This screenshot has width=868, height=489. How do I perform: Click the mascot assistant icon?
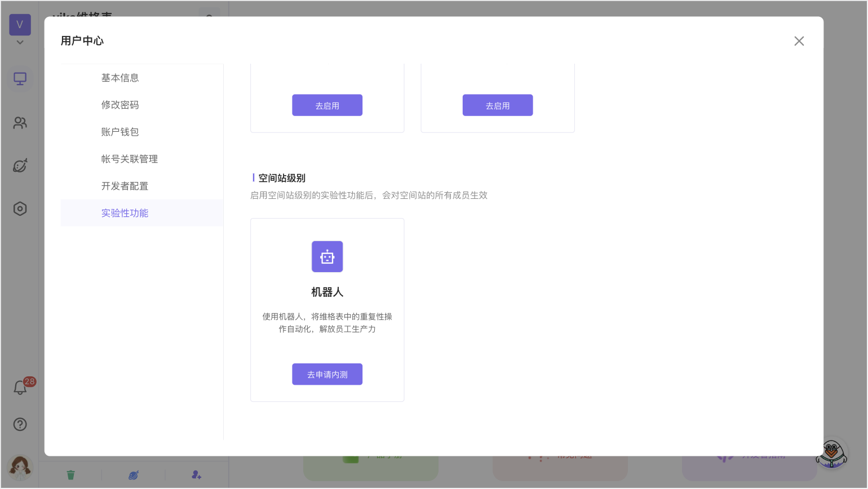(x=831, y=454)
